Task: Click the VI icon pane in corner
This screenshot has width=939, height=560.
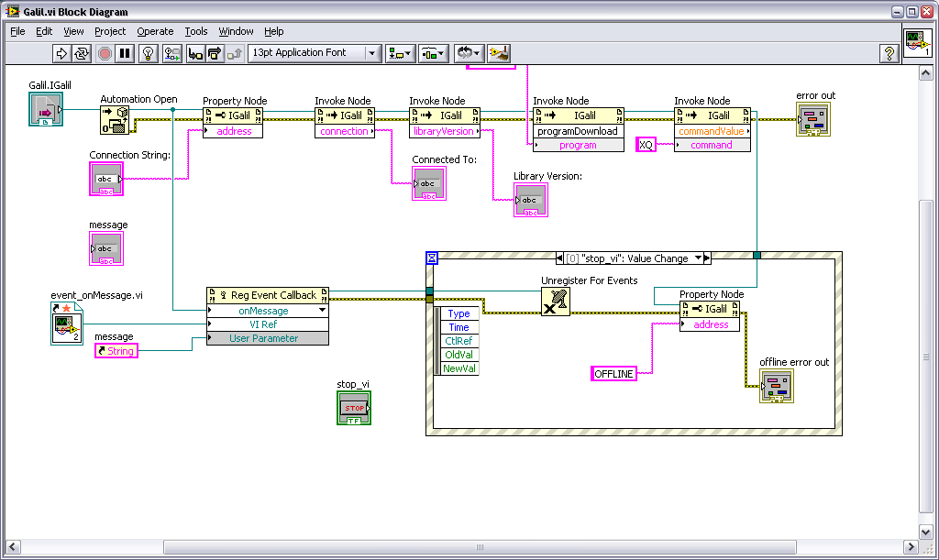Action: (917, 43)
